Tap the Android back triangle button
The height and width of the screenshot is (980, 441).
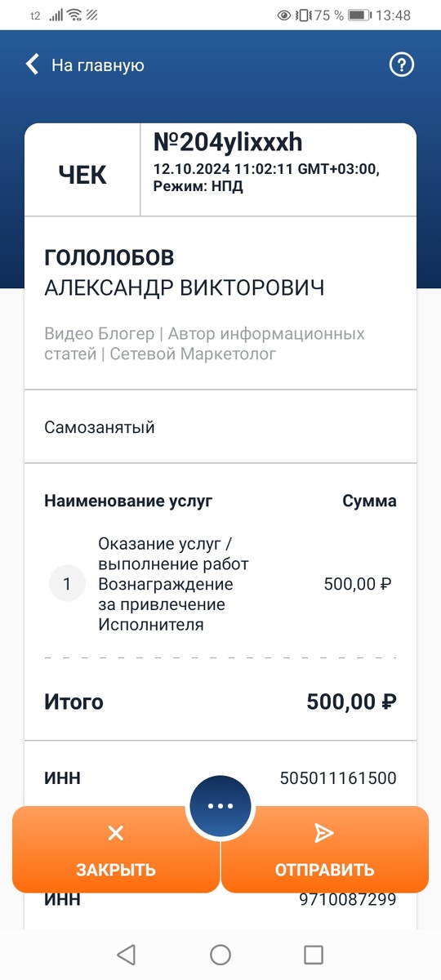(126, 954)
